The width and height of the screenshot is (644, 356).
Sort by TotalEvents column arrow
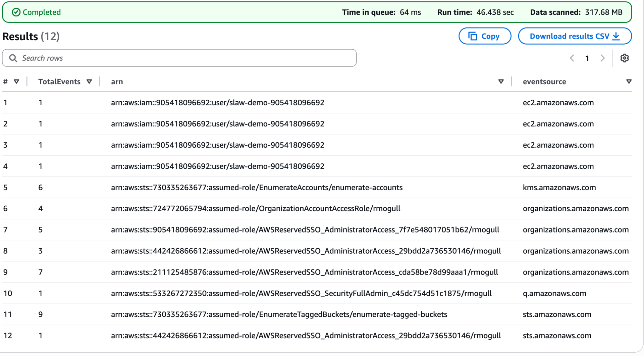click(89, 82)
